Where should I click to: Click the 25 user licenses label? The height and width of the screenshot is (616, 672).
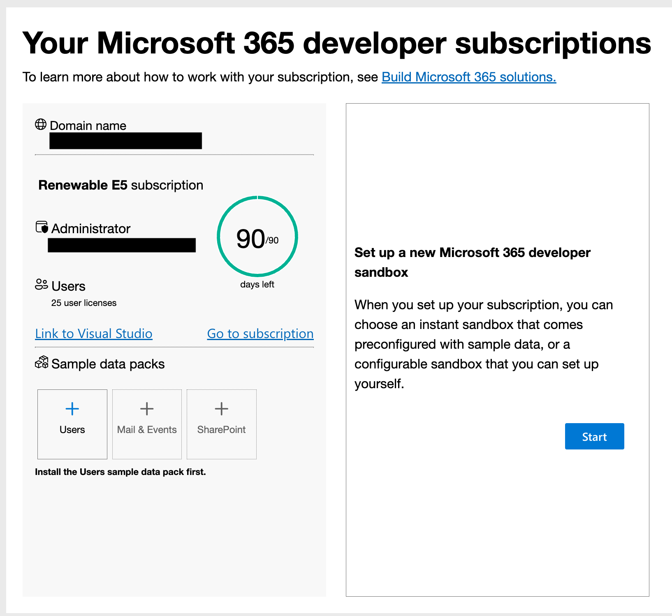[83, 303]
